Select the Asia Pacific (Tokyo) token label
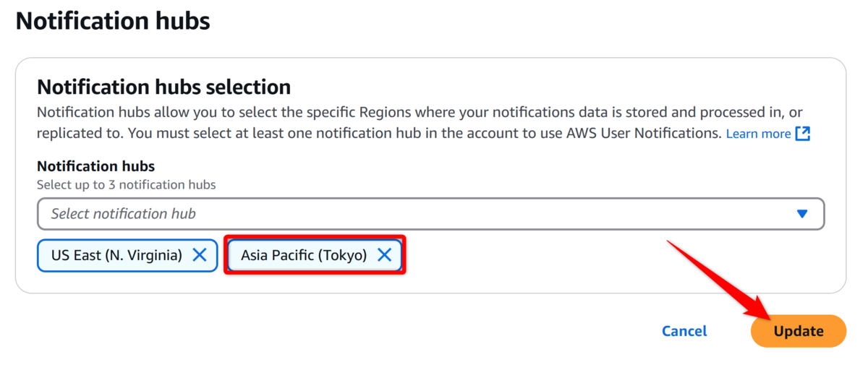The image size is (868, 370). coord(304,255)
